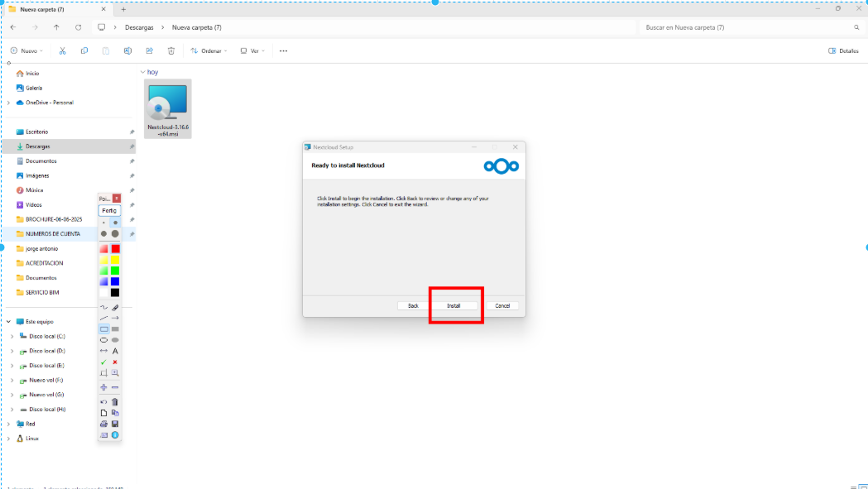Pick the solid red color swatch
The height and width of the screenshot is (489, 868).
pos(115,249)
